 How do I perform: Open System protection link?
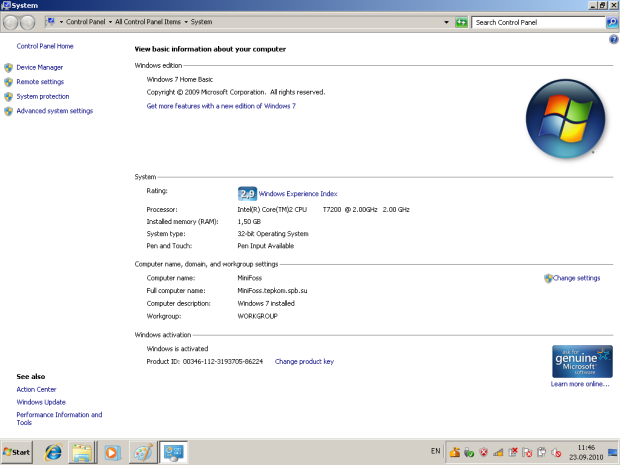43,96
